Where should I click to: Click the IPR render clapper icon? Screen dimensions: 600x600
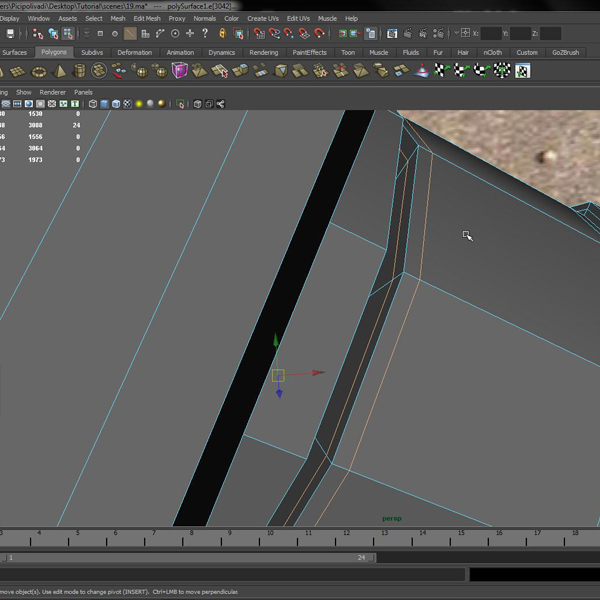(423, 34)
